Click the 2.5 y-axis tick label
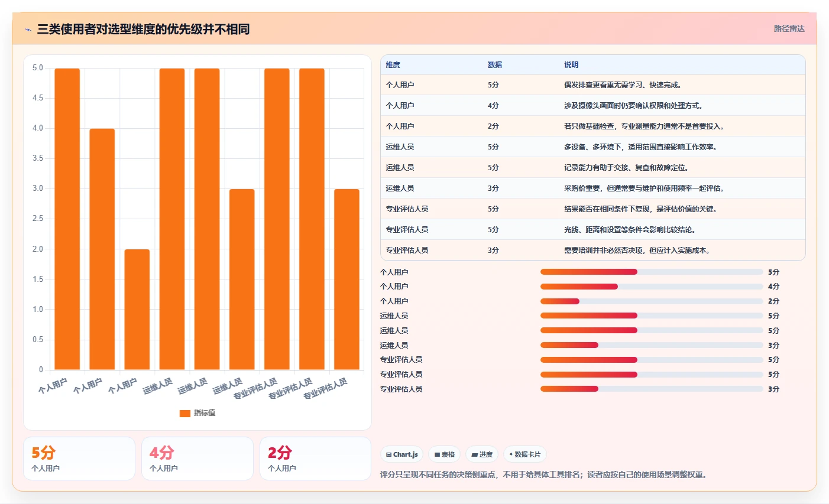The width and height of the screenshot is (829, 504). (38, 219)
